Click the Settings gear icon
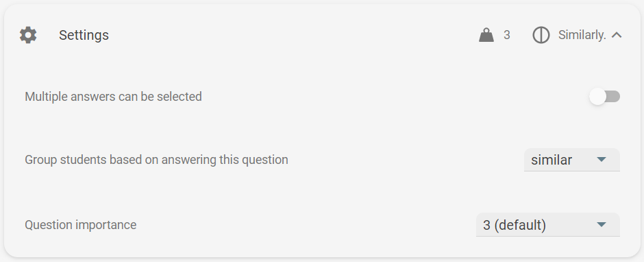 point(28,35)
